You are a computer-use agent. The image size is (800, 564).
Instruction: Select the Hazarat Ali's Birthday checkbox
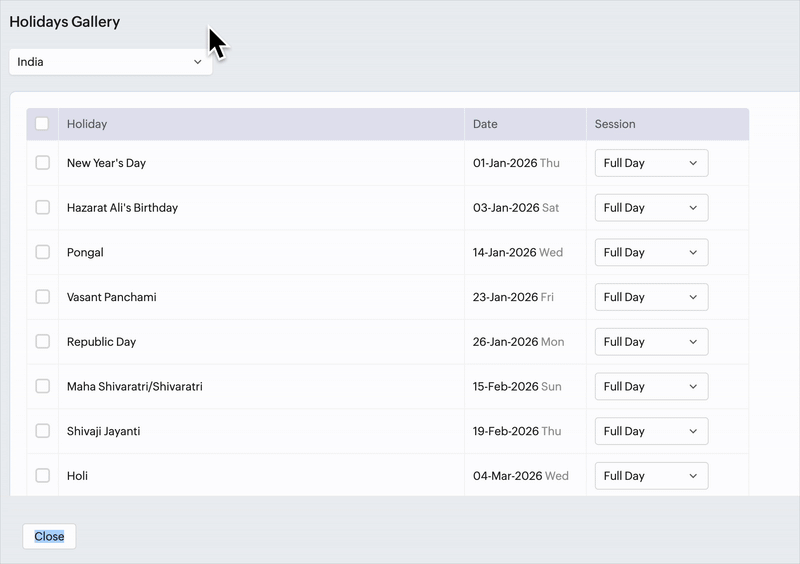pos(42,208)
